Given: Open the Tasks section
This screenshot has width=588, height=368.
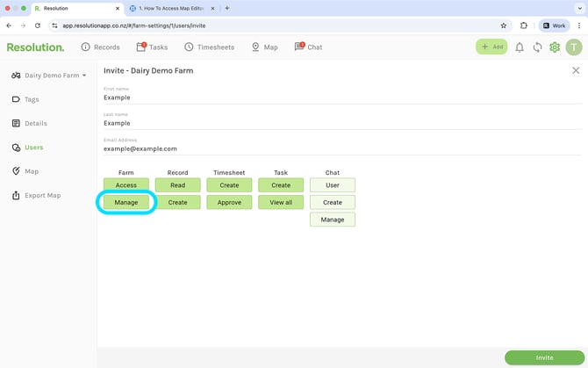Looking at the screenshot, I should coord(152,47).
